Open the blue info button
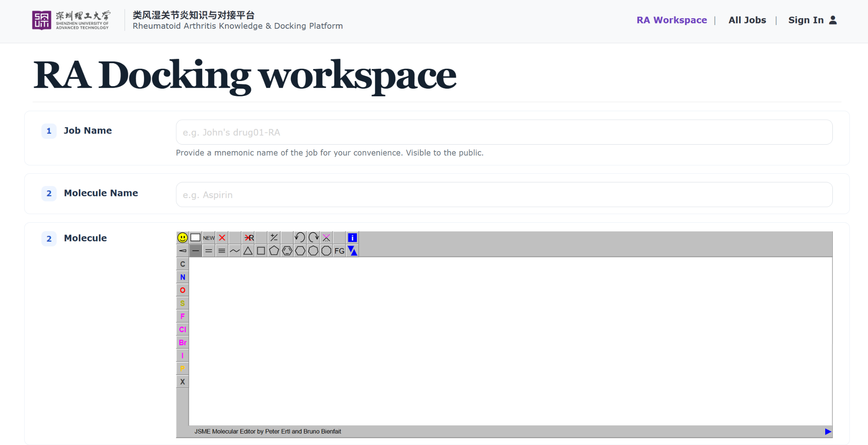Viewport: 868px width, 445px height. point(352,238)
